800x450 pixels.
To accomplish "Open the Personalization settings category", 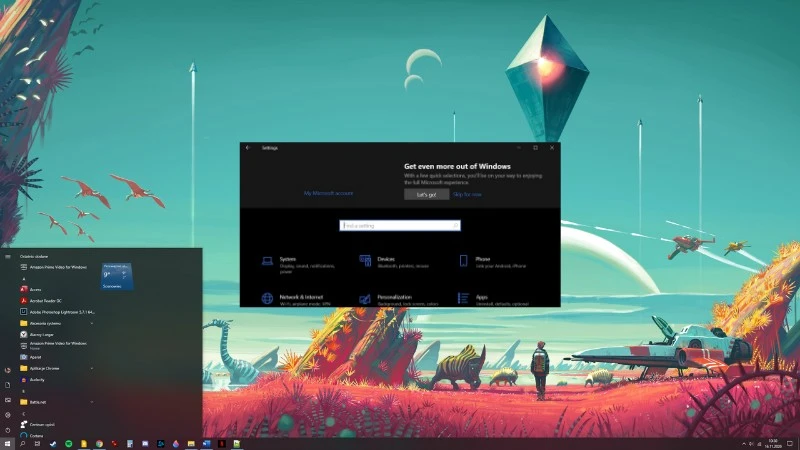I will coord(398,299).
